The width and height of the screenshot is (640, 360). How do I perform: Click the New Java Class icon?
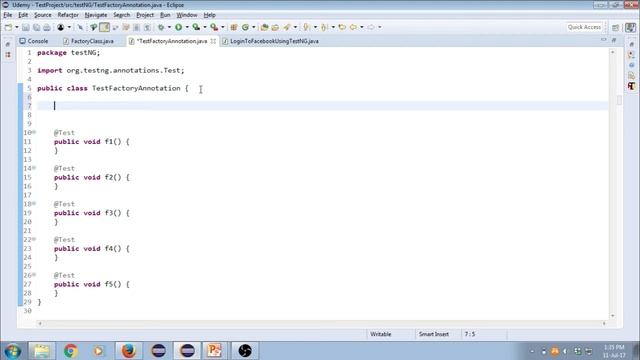[x=245, y=27]
